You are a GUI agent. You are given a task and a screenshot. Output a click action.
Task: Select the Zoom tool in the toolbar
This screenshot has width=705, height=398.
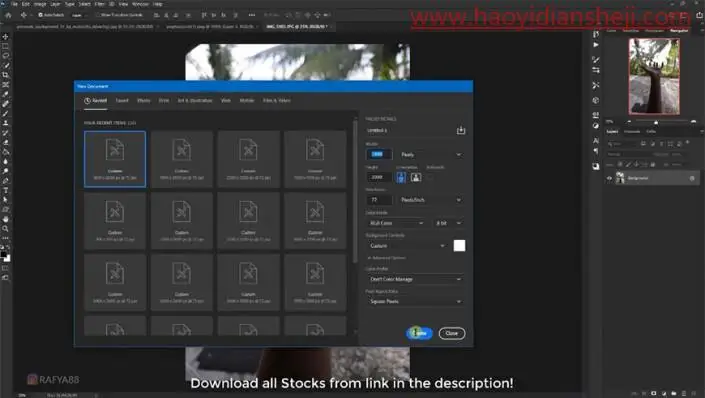(5, 228)
